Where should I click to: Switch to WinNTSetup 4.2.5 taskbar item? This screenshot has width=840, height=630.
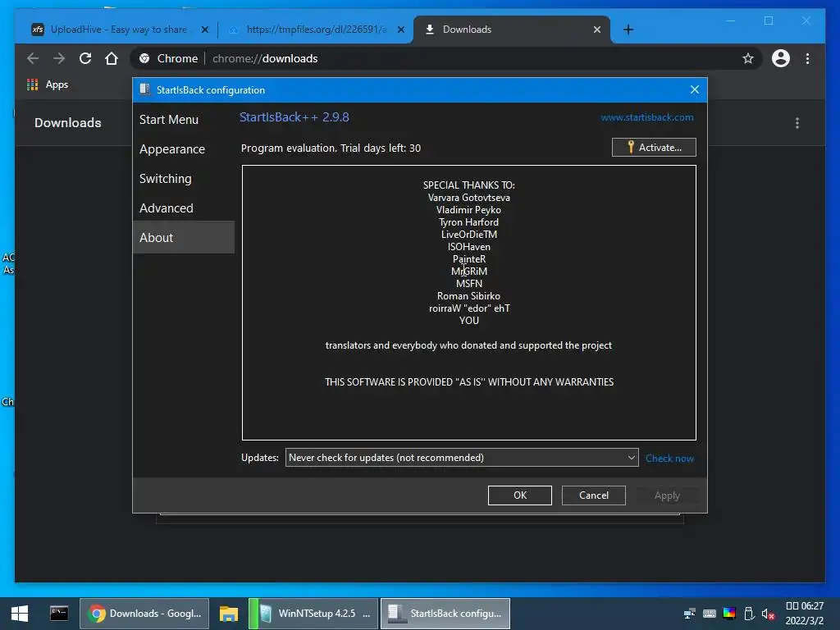314,614
